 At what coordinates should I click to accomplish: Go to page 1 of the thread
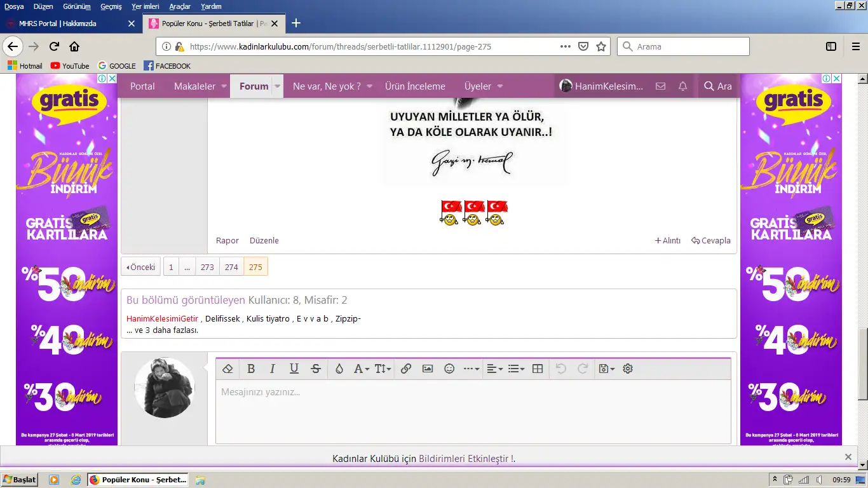click(x=171, y=267)
